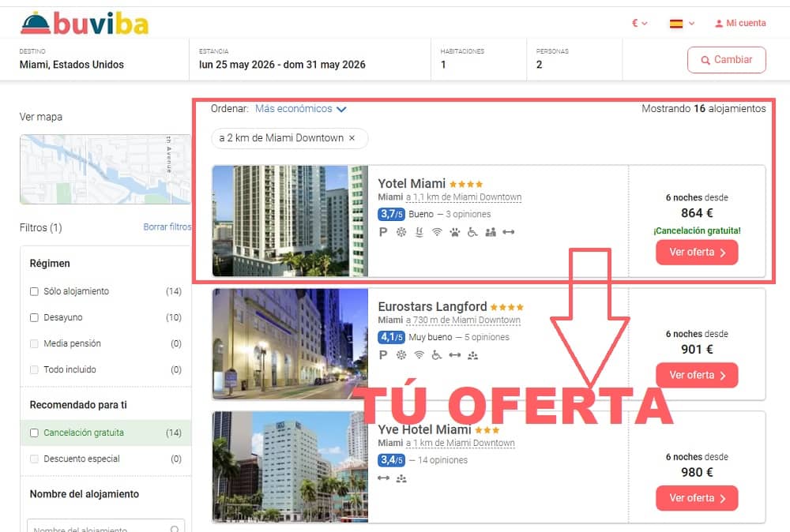790x532 pixels.
Task: Click the search icon in accommodation name field
Action: pyautogui.click(x=175, y=528)
